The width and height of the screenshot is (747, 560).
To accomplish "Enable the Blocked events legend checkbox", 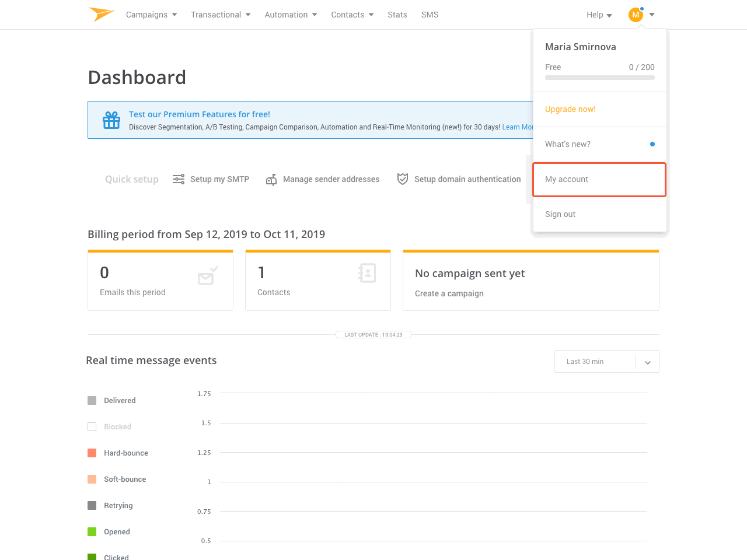I will tap(92, 426).
